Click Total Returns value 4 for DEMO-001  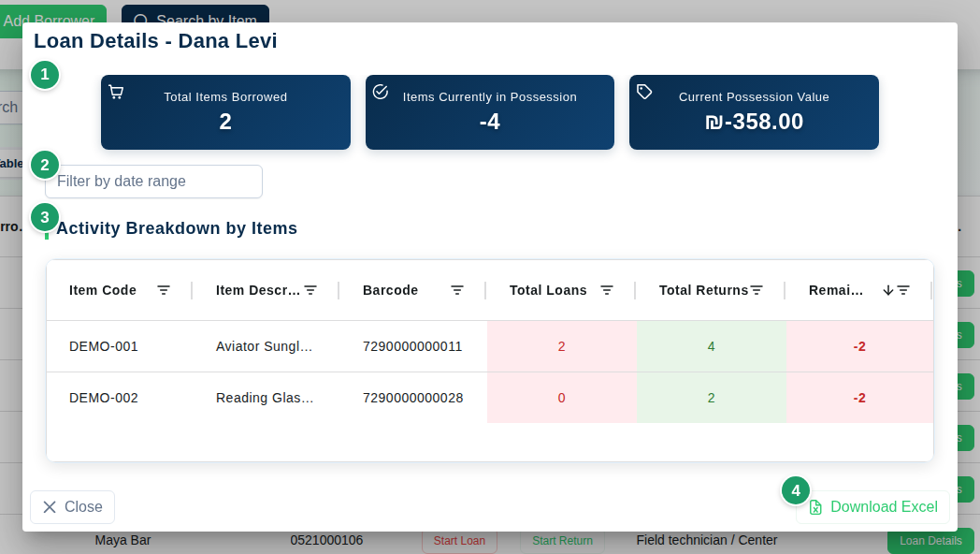(x=712, y=346)
